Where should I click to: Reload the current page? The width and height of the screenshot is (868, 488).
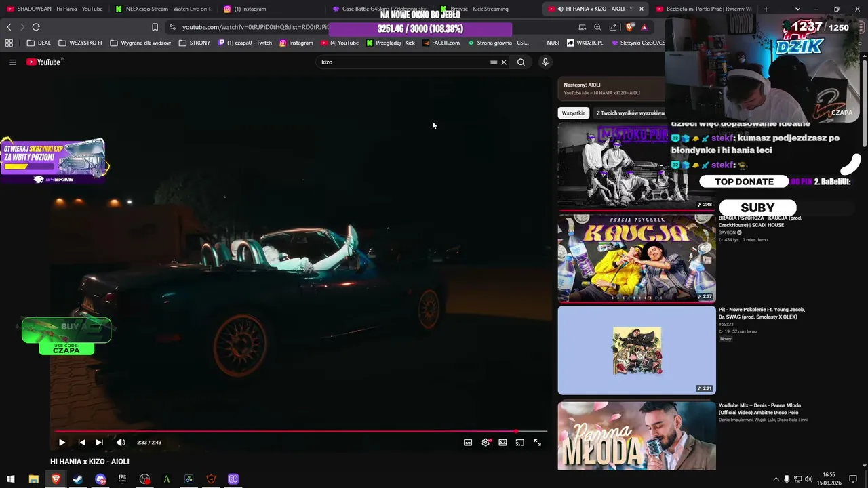(36, 27)
